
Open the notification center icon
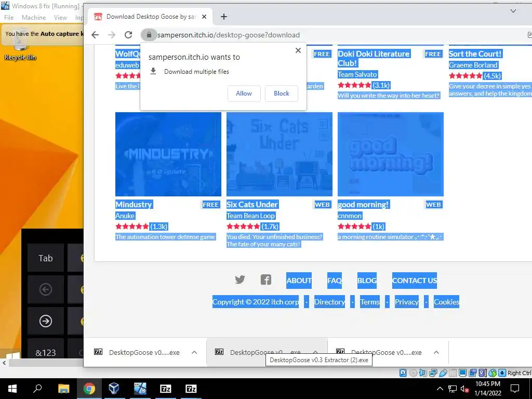(x=515, y=389)
